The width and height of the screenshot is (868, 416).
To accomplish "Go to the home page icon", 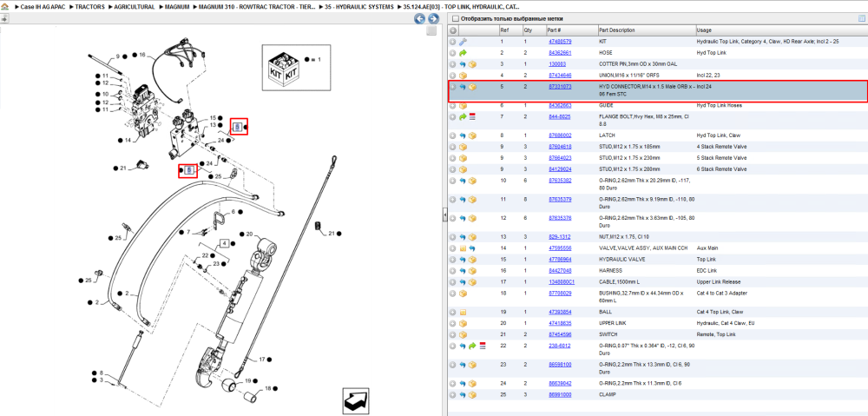I will click(4, 7).
